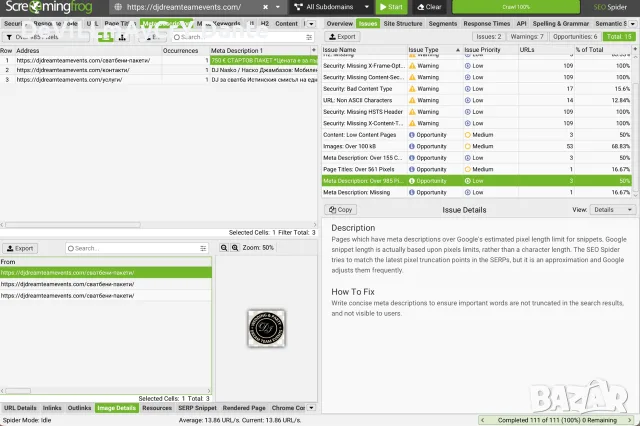Click the Crawl 100% progress bar
Viewport: 640px width, 426px height.
click(x=516, y=7)
